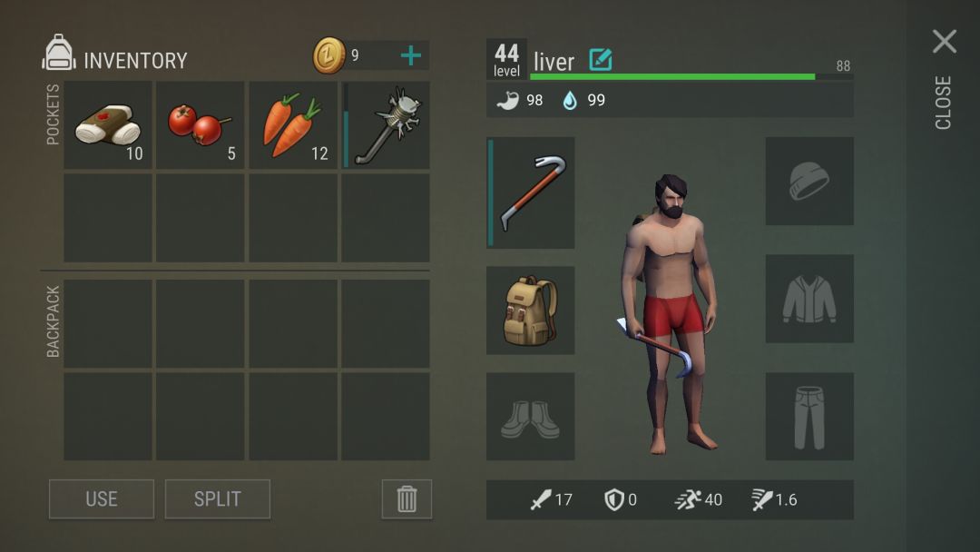
Task: Open the equipped backpack slot
Action: pyautogui.click(x=531, y=310)
